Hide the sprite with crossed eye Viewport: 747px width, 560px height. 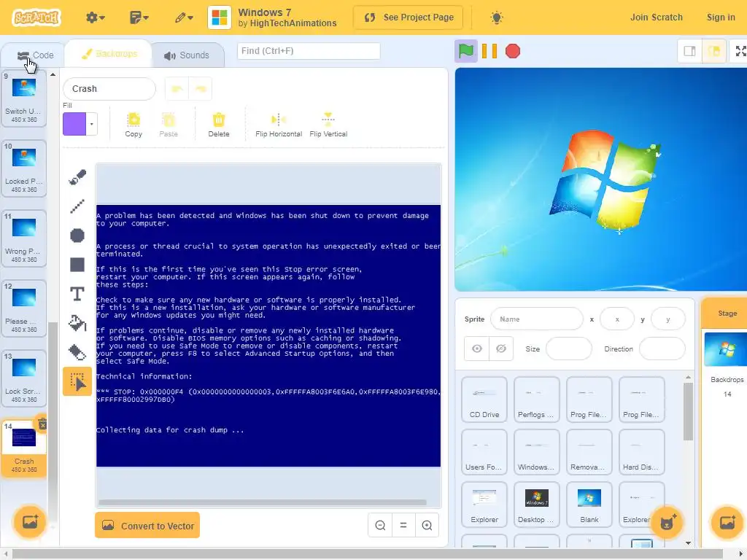pos(500,349)
